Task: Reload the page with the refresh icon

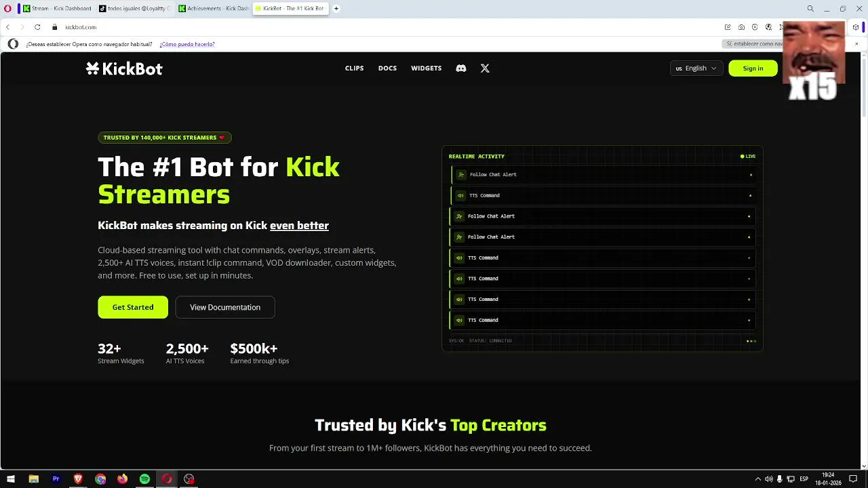Action: pos(37,27)
